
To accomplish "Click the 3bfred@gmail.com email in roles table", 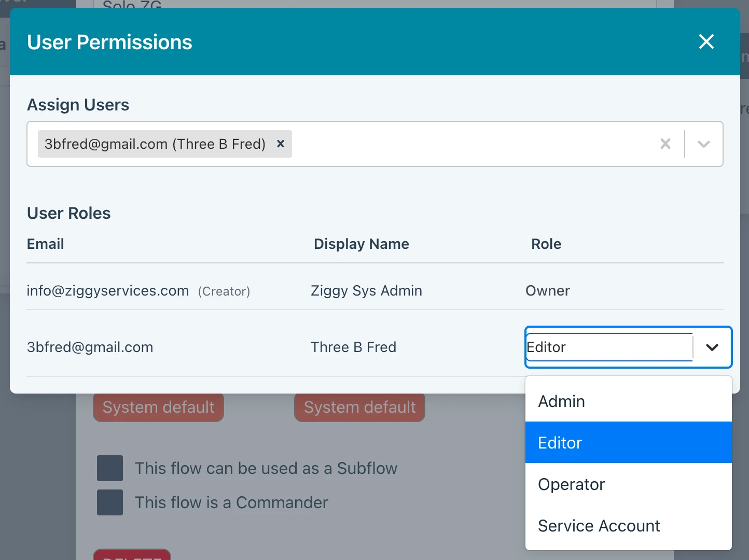I will (90, 347).
